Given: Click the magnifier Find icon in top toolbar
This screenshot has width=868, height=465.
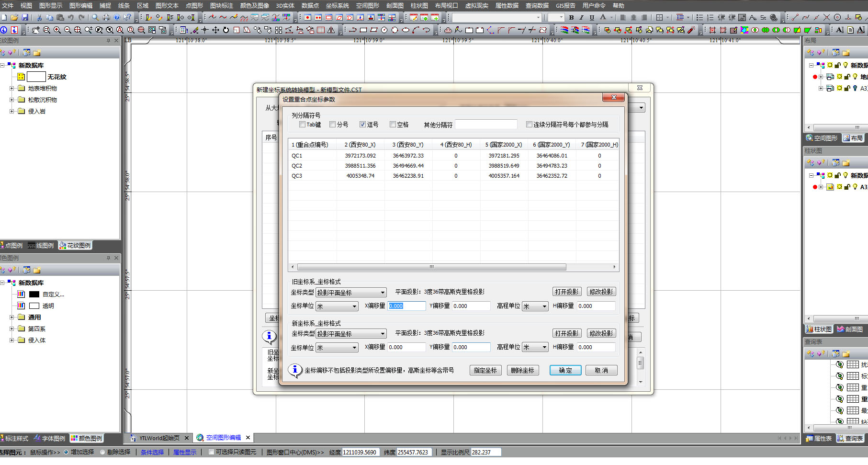Looking at the screenshot, I should (x=95, y=17).
